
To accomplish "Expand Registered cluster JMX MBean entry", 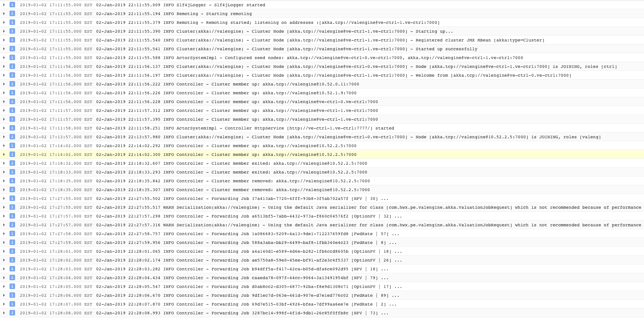I will pos(4,40).
